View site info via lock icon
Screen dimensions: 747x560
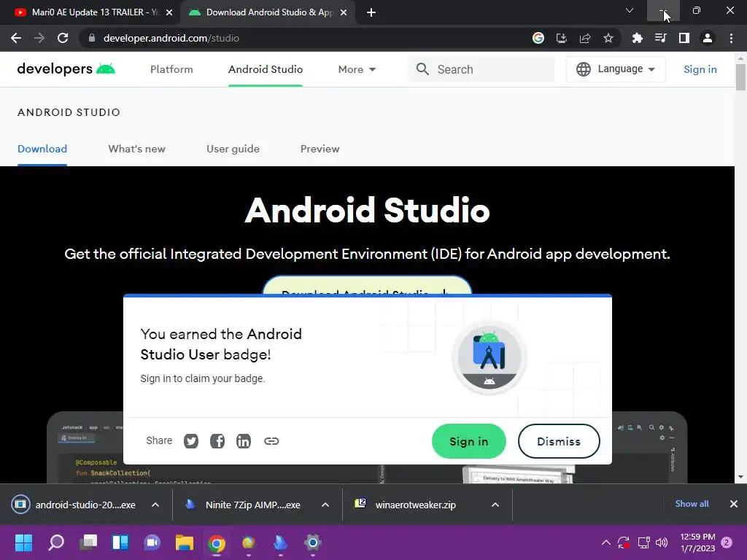pyautogui.click(x=92, y=38)
